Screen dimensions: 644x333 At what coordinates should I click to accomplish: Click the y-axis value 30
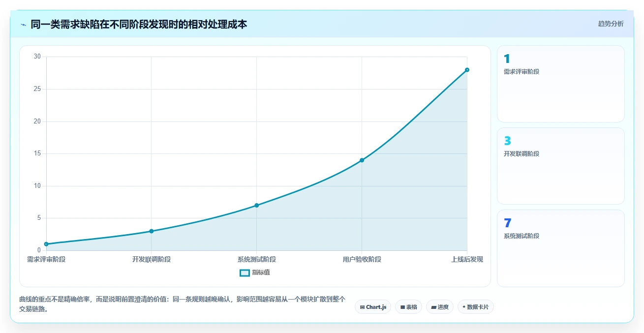coord(37,57)
